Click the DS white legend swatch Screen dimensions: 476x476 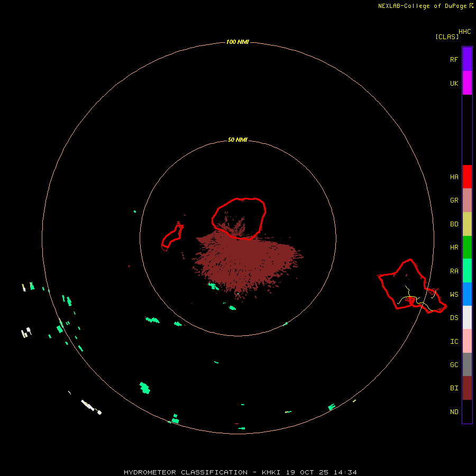tap(467, 317)
